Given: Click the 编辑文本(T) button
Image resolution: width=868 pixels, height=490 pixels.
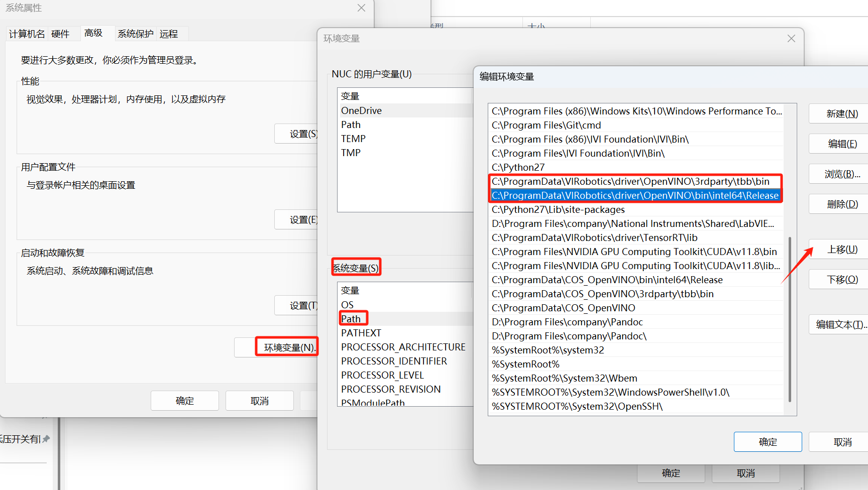Looking at the screenshot, I should pos(841,325).
